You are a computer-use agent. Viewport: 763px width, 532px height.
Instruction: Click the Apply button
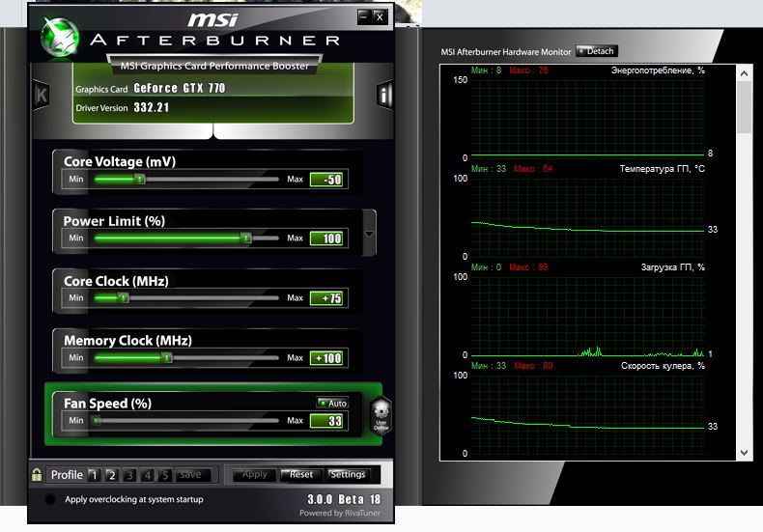point(255,475)
